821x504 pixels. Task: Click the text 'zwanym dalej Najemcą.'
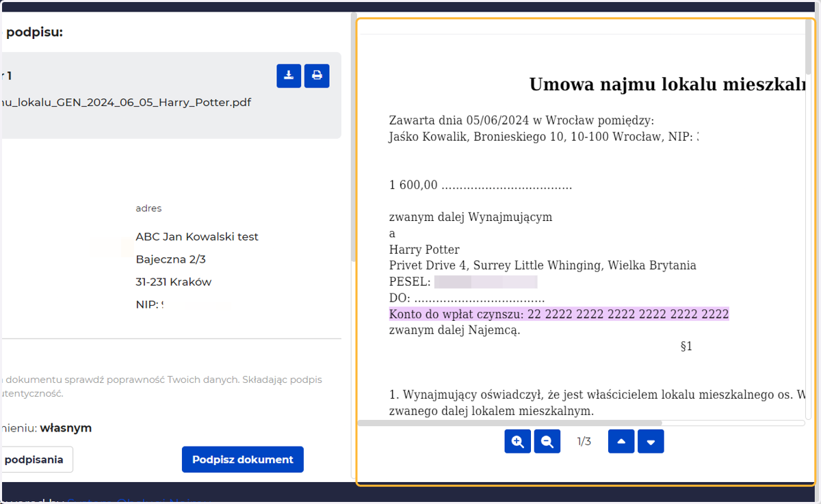(455, 330)
